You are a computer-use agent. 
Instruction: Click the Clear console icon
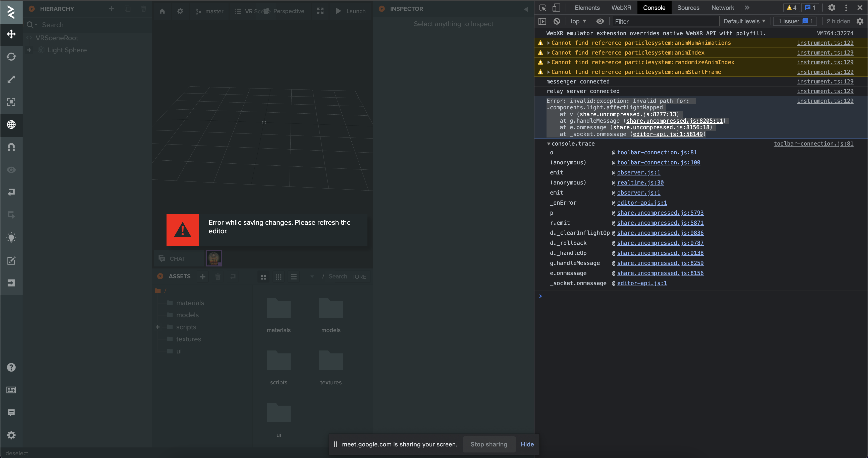pyautogui.click(x=556, y=21)
